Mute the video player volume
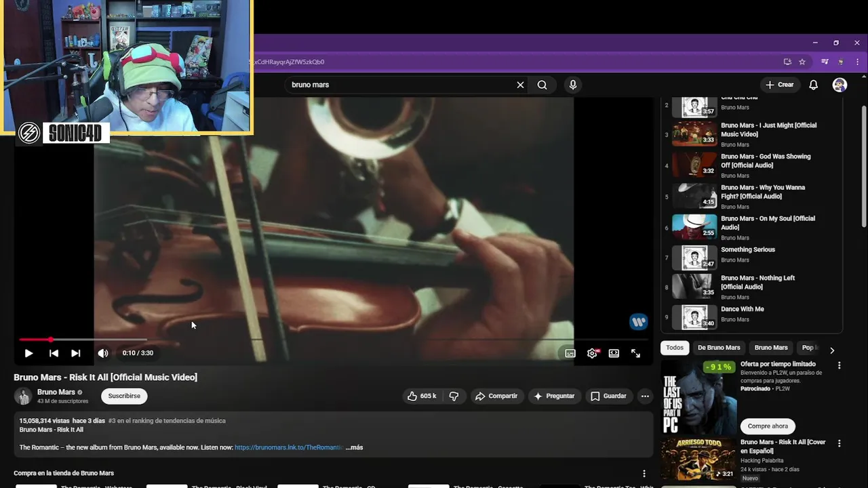The image size is (868, 488). click(103, 353)
